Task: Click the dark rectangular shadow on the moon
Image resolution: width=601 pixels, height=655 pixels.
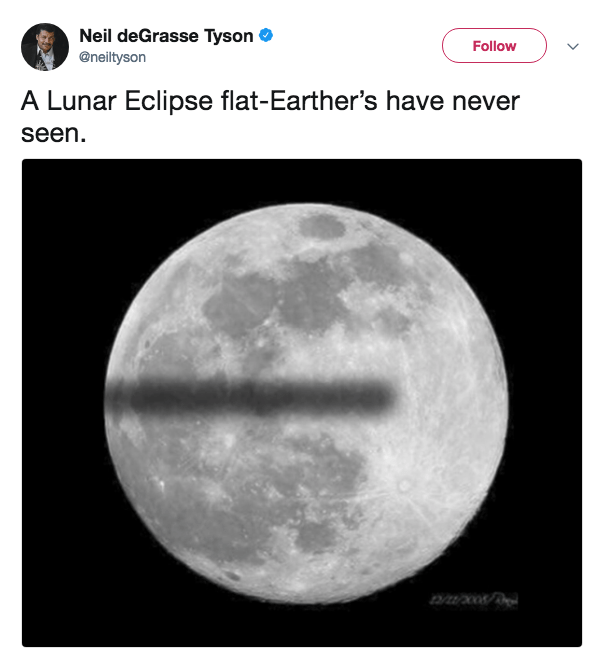Action: tap(250, 397)
